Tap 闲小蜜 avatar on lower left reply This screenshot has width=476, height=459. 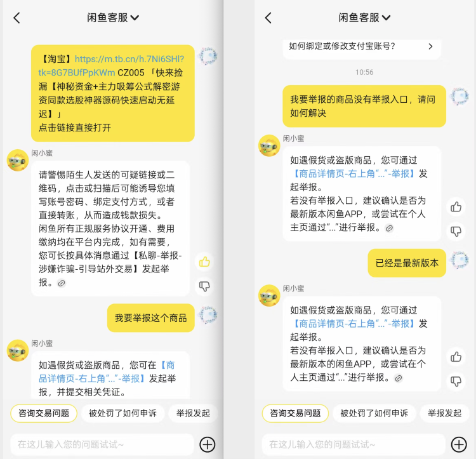tap(18, 350)
